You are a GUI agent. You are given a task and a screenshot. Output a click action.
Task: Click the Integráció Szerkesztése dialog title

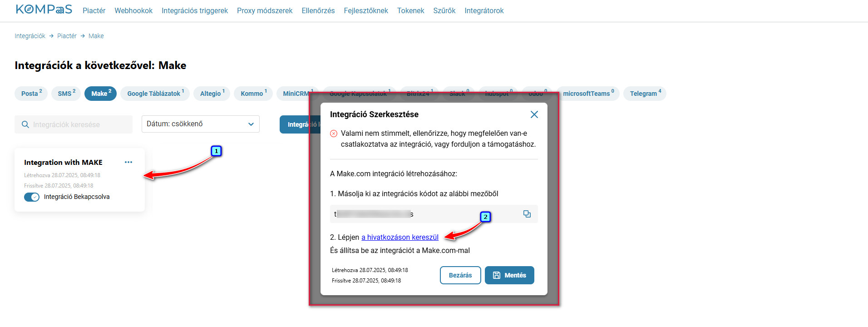(374, 114)
